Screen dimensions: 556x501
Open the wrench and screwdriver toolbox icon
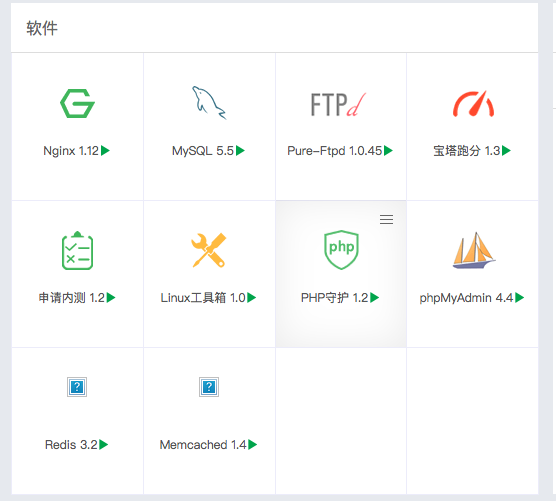pos(209,250)
